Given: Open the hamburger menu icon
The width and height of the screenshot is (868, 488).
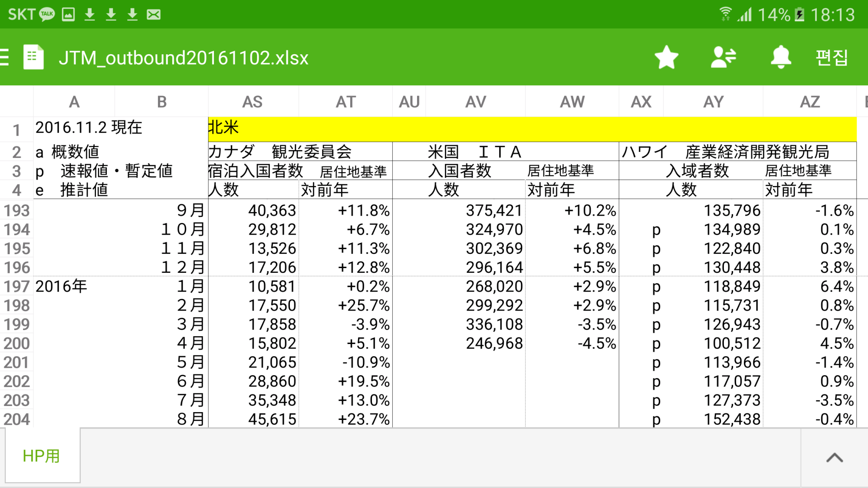Looking at the screenshot, I should click(4, 57).
